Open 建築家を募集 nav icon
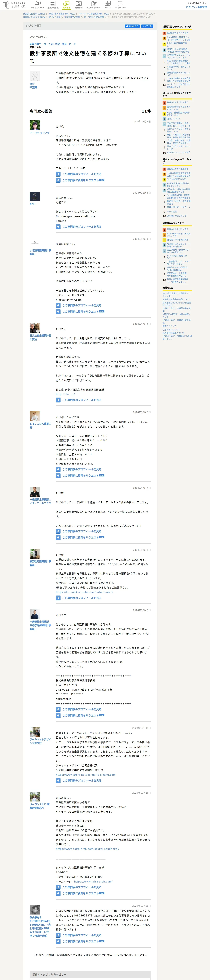This screenshot has height=980, width=210. 53,5
